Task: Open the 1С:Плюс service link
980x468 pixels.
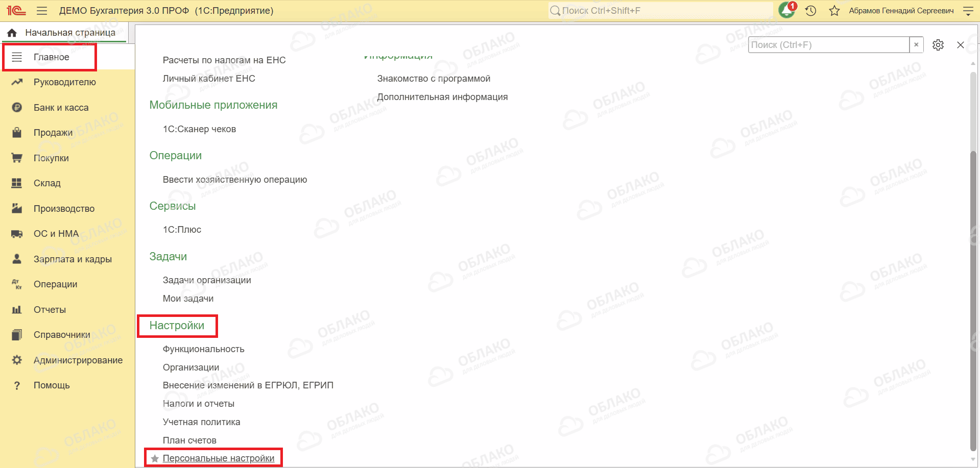Action: click(182, 230)
